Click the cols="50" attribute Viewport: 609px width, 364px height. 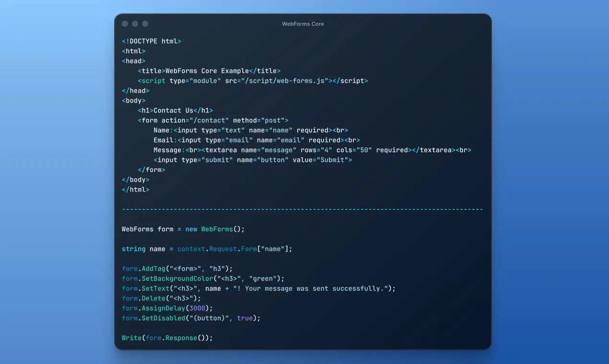[354, 150]
